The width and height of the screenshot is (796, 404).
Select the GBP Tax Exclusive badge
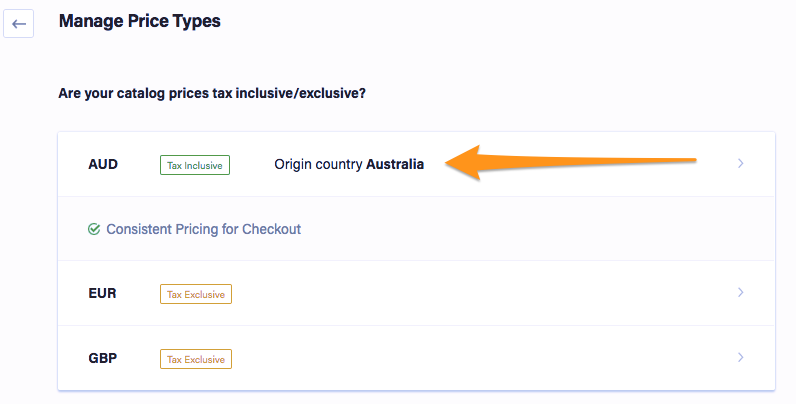196,359
